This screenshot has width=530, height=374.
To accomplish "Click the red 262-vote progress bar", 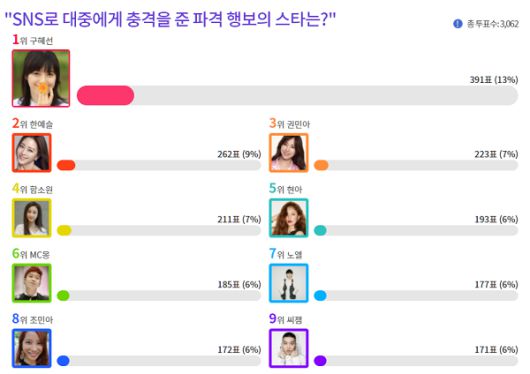I will coord(159,165).
